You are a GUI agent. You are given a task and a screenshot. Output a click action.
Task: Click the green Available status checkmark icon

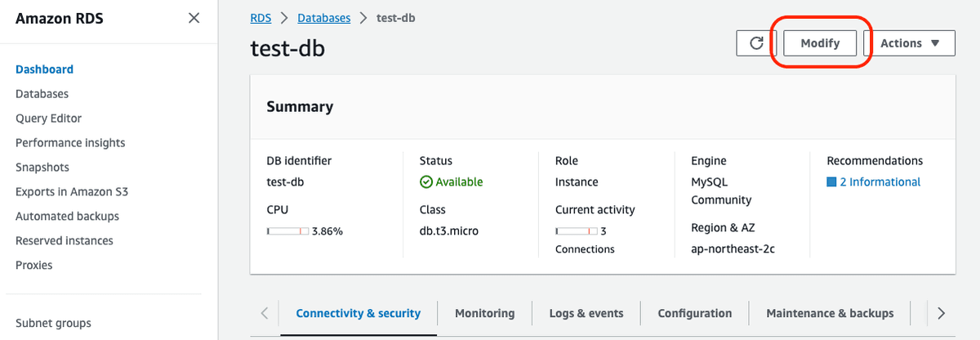tap(425, 182)
